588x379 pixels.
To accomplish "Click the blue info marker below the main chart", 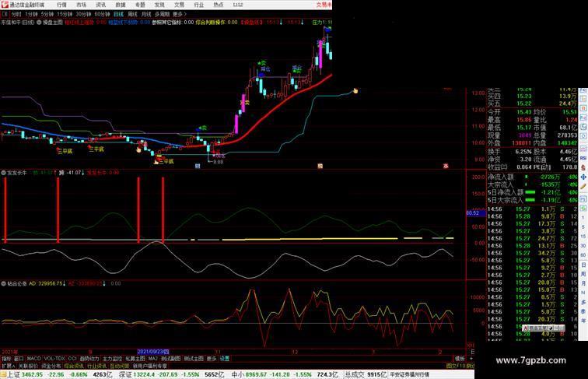I will (x=198, y=166).
